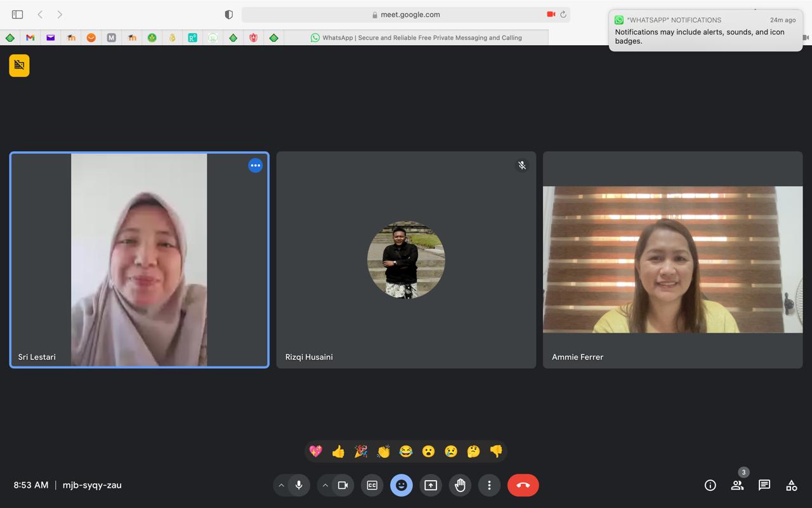Open the WhatsApp notifications banner
Screen dimensions: 812x508
(705, 30)
